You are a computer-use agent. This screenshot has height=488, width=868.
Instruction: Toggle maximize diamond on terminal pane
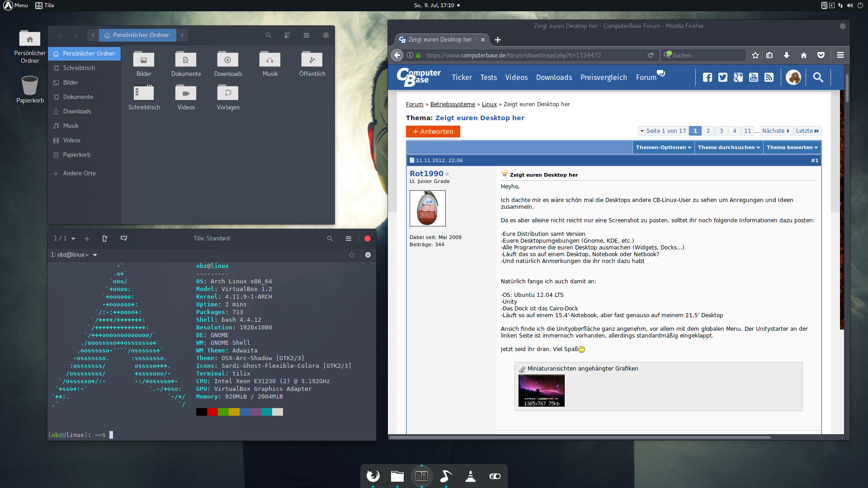pyautogui.click(x=352, y=255)
